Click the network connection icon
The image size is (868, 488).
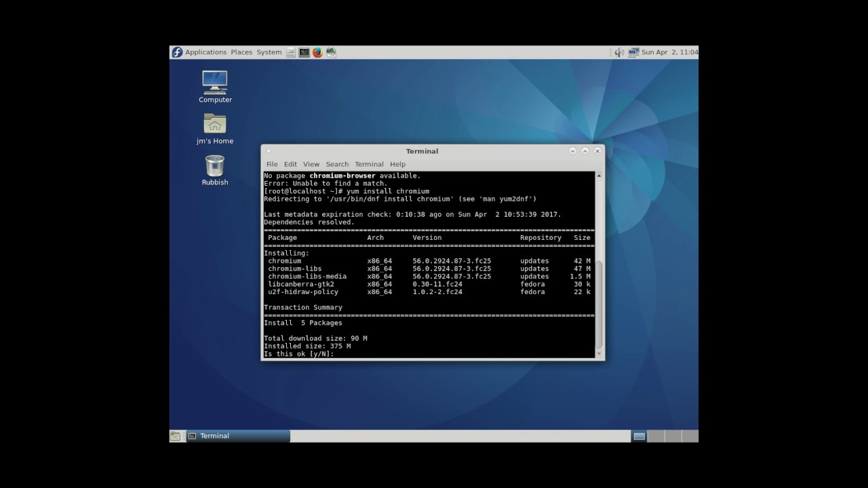[633, 52]
